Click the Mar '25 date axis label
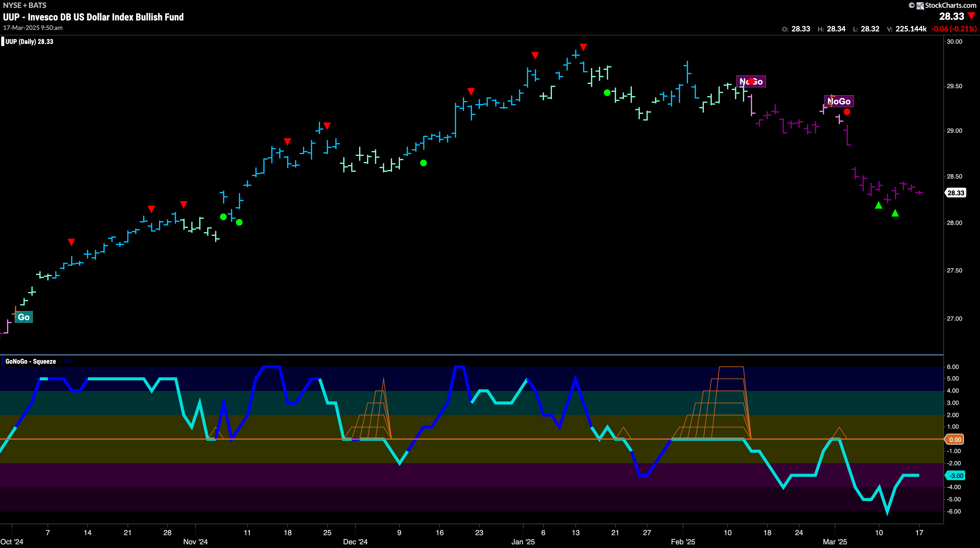This screenshot has width=980, height=548. coord(835,542)
